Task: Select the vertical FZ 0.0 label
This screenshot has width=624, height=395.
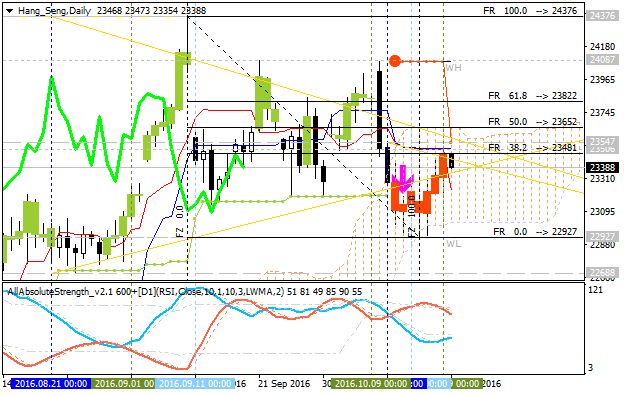Action: (x=180, y=222)
